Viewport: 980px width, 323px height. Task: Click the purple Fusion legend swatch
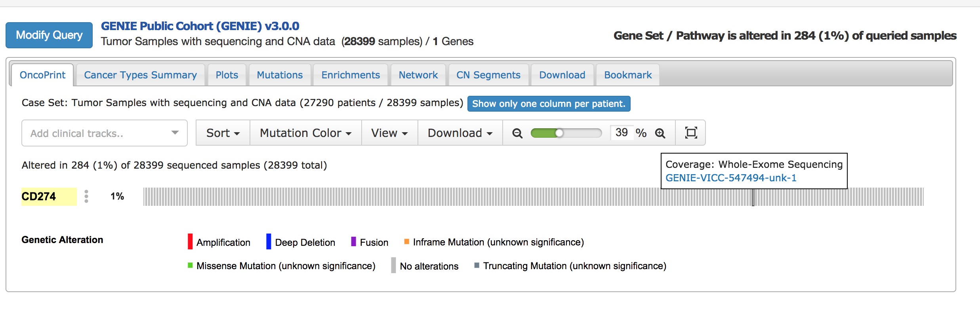[x=354, y=241]
